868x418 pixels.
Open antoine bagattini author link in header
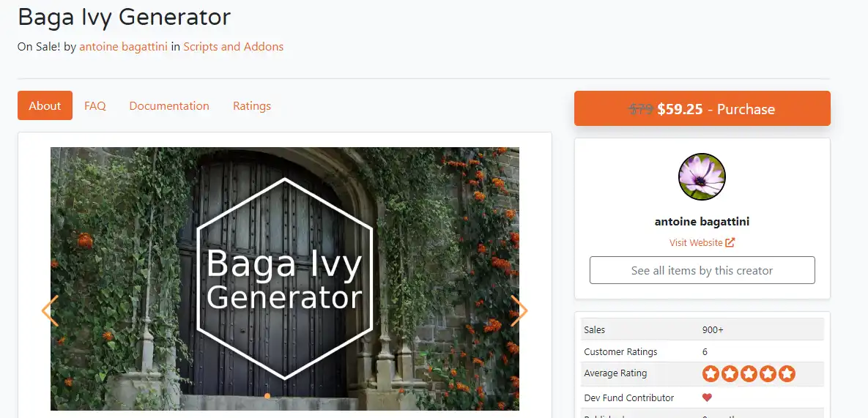[124, 47]
